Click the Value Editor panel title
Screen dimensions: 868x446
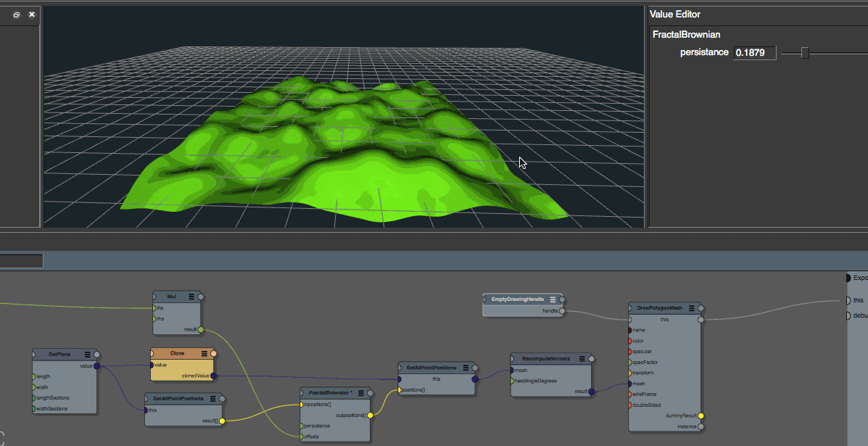(x=675, y=15)
